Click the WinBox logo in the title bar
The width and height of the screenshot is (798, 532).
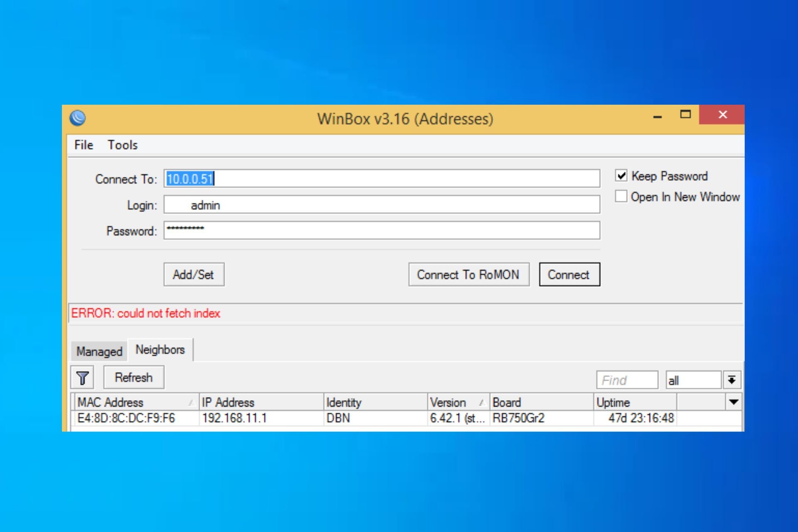pos(77,118)
